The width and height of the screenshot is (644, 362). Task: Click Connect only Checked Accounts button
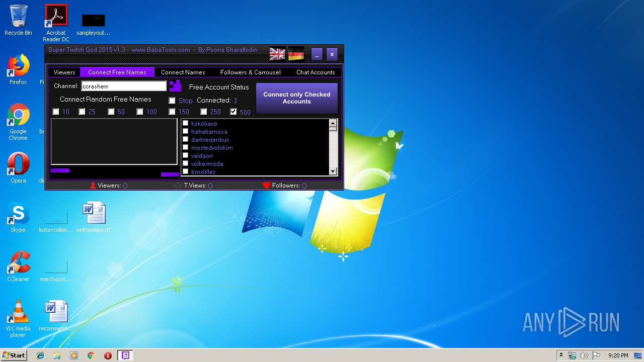pyautogui.click(x=297, y=98)
